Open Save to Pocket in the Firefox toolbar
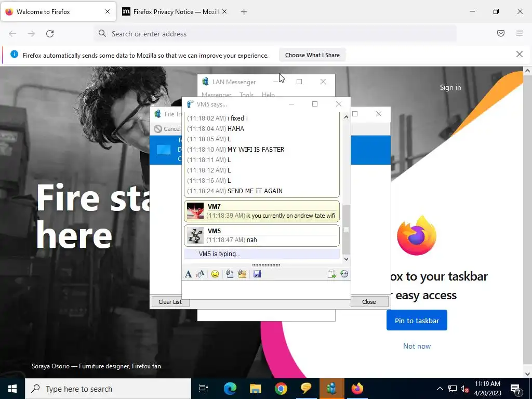Viewport: 532px width, 399px height. [501, 33]
